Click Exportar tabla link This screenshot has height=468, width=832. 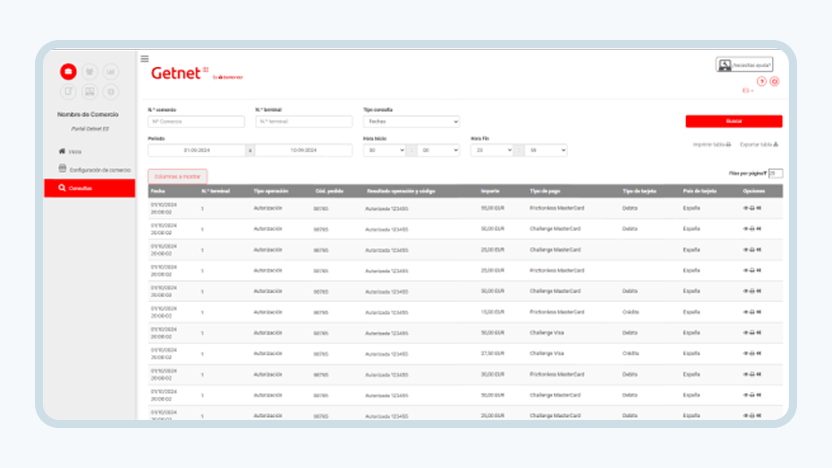coord(759,144)
